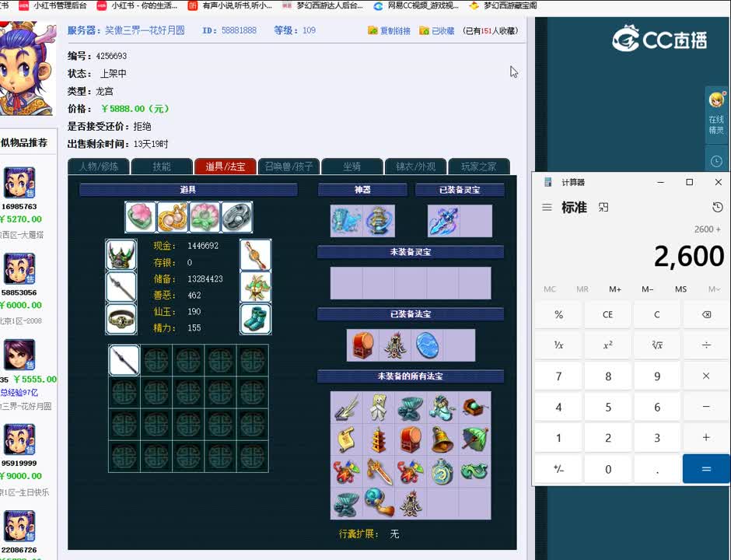Open the 锦衣/外观 tab
The image size is (731, 560).
(x=415, y=166)
